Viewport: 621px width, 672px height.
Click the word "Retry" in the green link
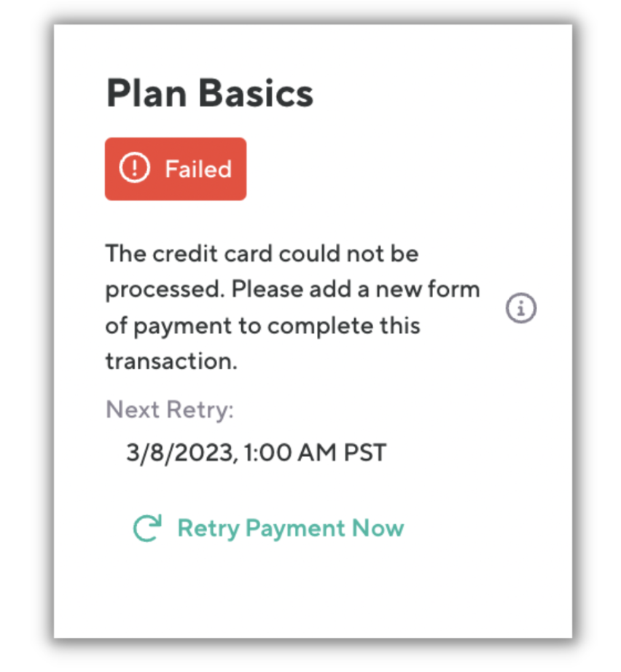pyautogui.click(x=208, y=528)
